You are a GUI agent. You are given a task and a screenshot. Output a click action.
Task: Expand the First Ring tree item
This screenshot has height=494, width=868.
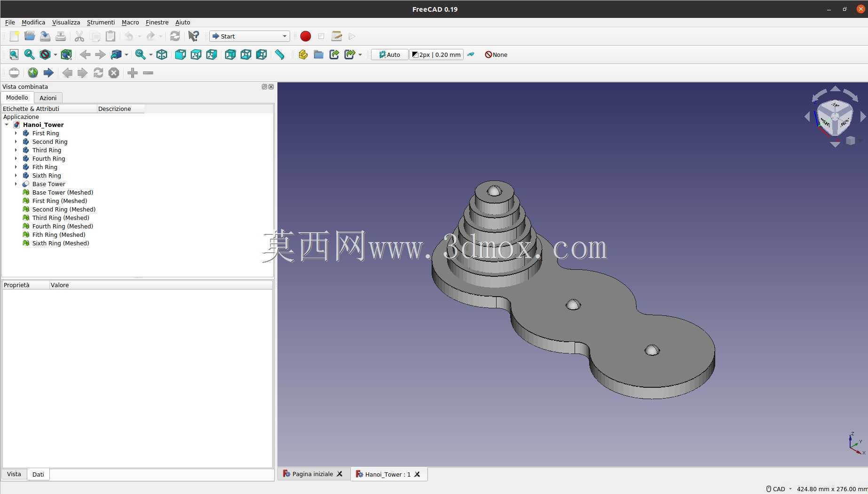(x=16, y=133)
